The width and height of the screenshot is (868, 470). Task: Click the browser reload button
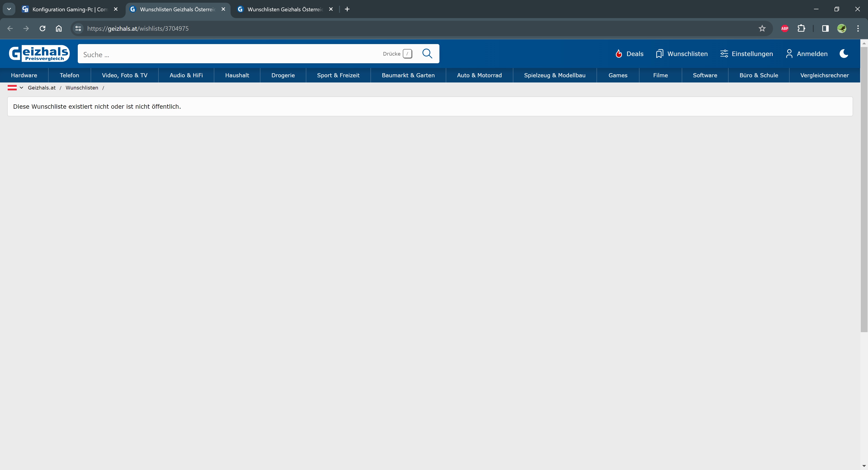click(42, 29)
